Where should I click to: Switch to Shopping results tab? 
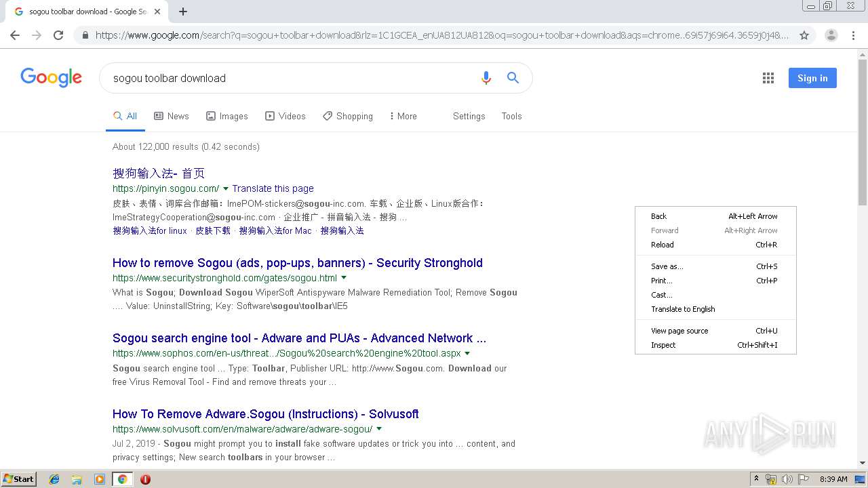click(348, 116)
